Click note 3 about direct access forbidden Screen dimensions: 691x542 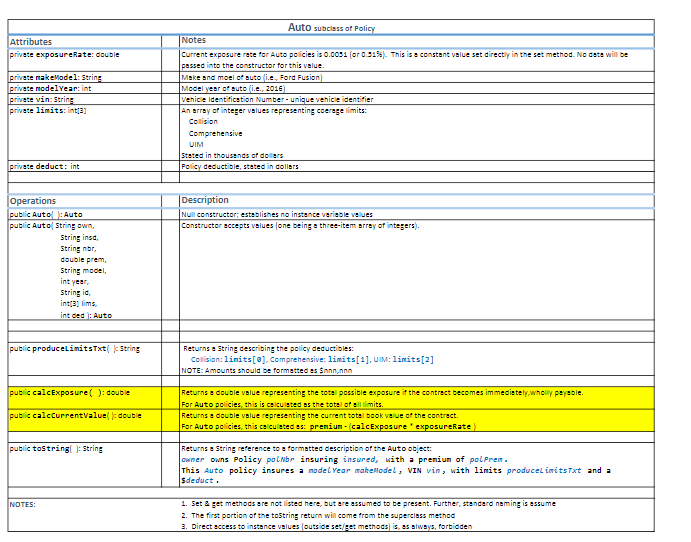(x=327, y=526)
